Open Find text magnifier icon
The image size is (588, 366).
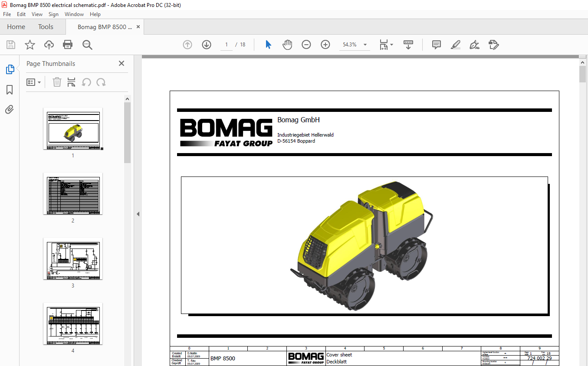87,45
